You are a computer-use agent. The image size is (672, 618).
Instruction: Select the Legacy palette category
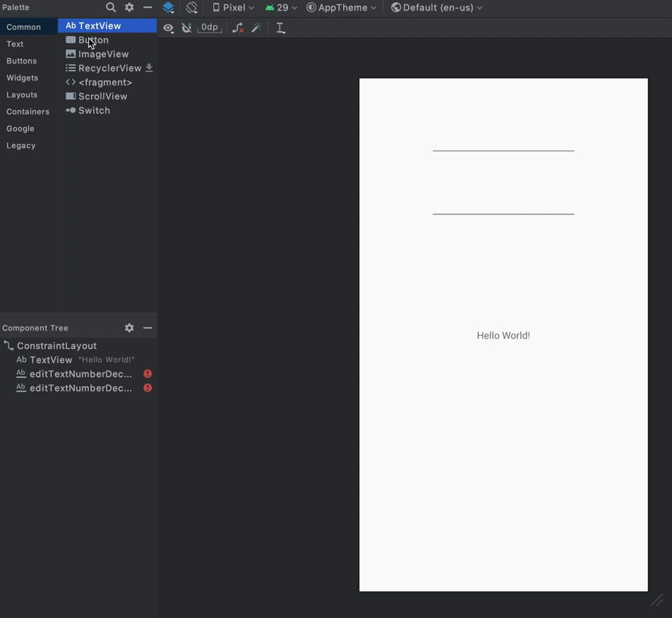tap(28, 145)
